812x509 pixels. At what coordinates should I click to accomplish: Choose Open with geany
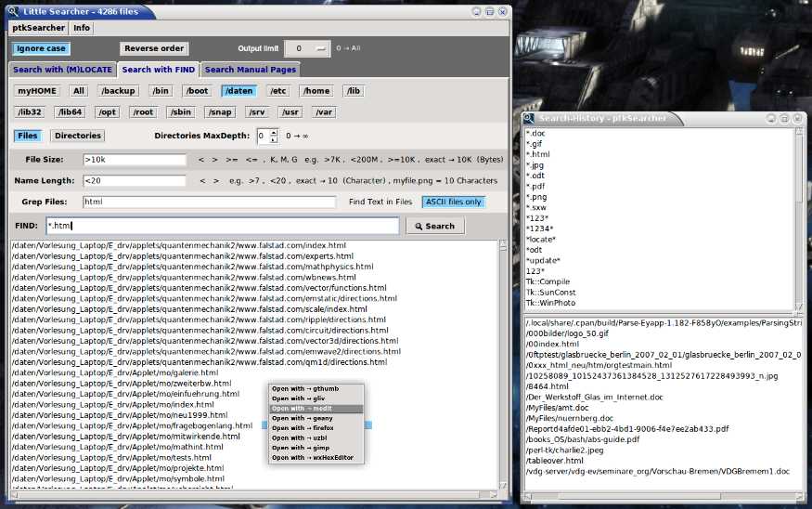[316, 418]
